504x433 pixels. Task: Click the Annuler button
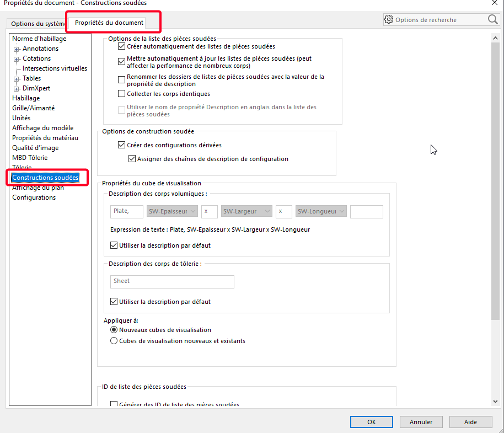point(421,422)
